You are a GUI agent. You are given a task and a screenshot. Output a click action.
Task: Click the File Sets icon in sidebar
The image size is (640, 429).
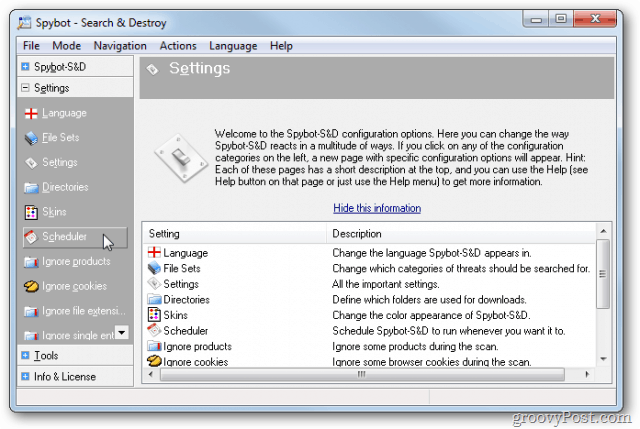pyautogui.click(x=31, y=138)
